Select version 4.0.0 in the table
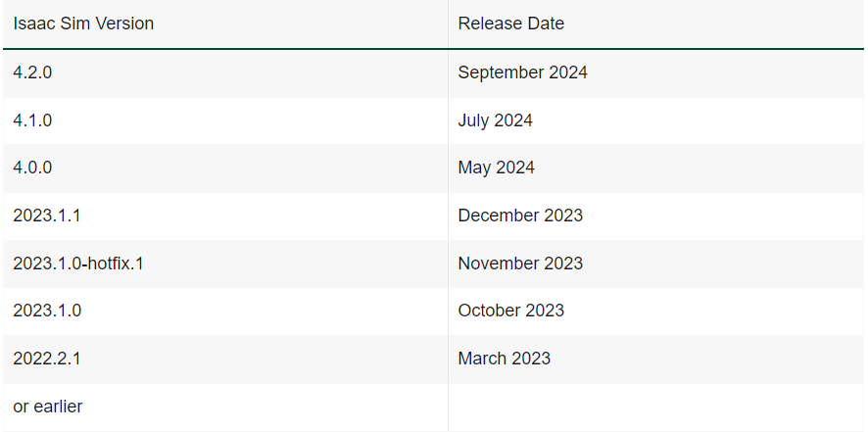This screenshot has width=868, height=432. (x=225, y=168)
